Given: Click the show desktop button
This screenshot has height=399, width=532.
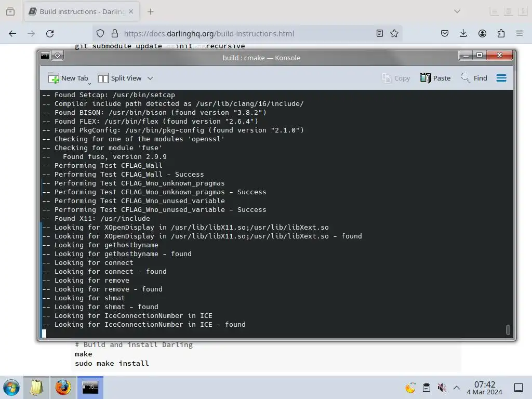Looking at the screenshot, I should [x=518, y=388].
